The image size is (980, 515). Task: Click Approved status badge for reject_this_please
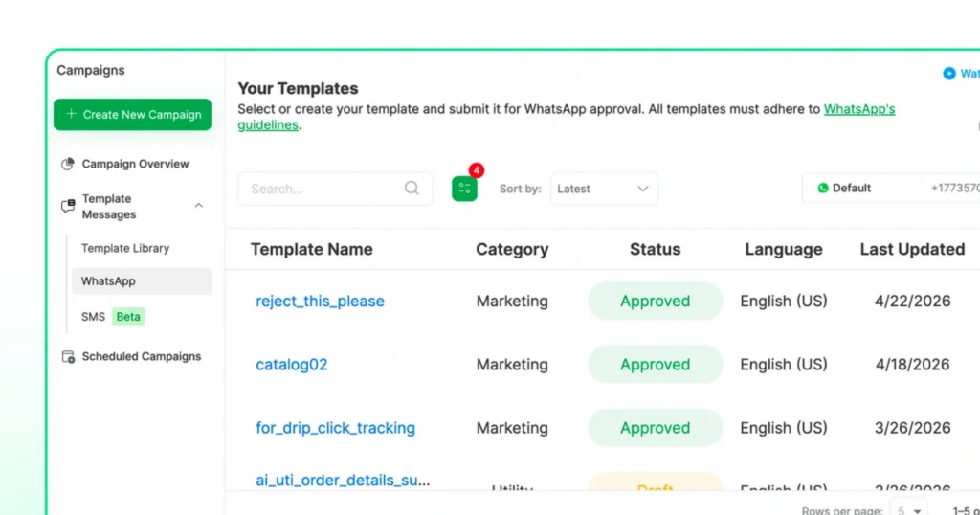655,302
